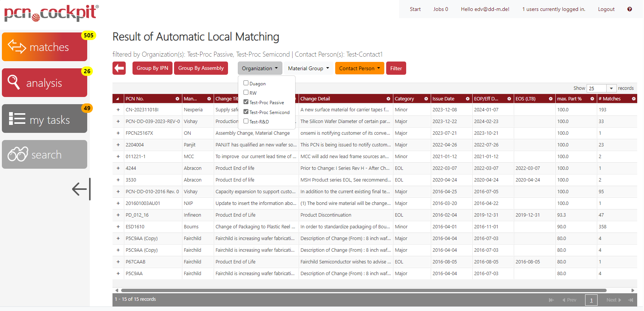Image resolution: width=644 pixels, height=311 pixels.
Task: Expand row ESD1610
Action: [118, 227]
